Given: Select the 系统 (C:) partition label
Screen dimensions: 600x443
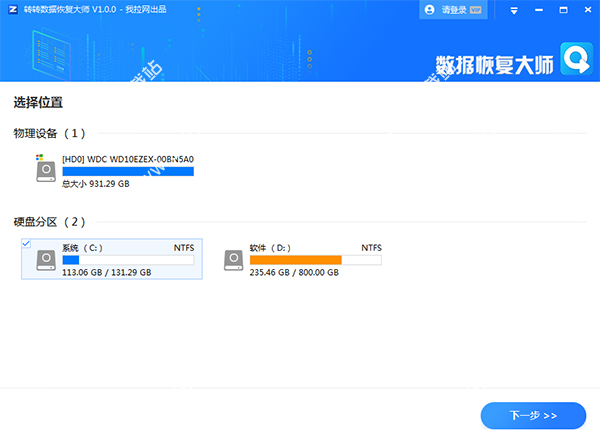Looking at the screenshot, I should [x=82, y=248].
